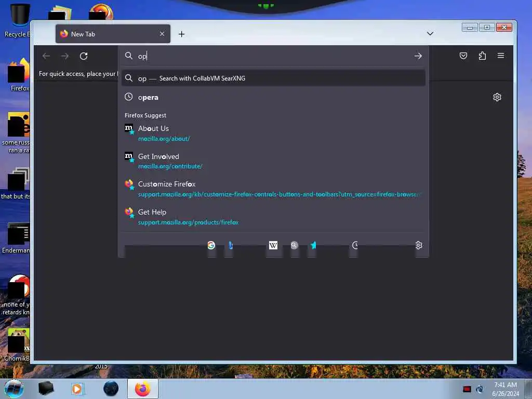Search in bookmarks via star icon
532x399 pixels.
click(x=313, y=245)
